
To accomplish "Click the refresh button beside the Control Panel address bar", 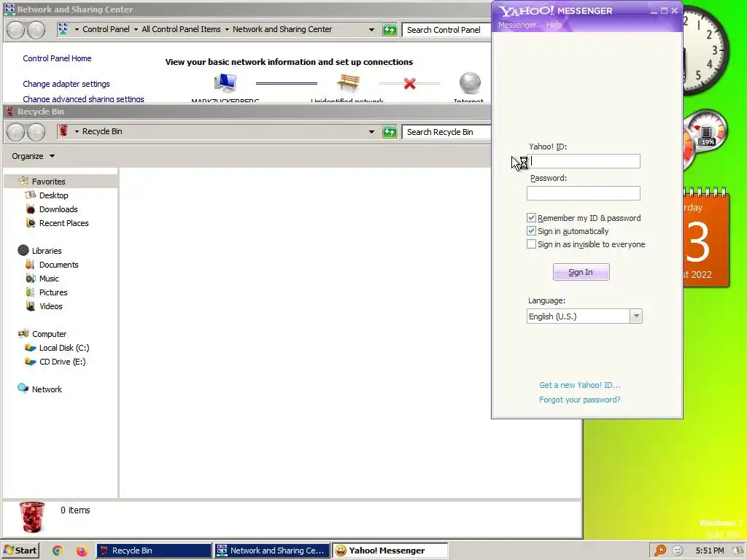I will pyautogui.click(x=390, y=30).
